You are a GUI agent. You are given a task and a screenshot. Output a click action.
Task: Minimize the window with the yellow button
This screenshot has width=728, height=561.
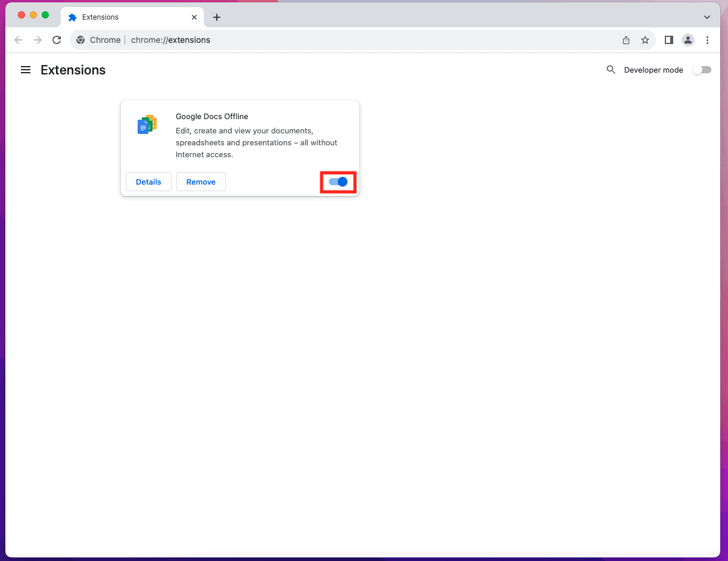(x=33, y=15)
